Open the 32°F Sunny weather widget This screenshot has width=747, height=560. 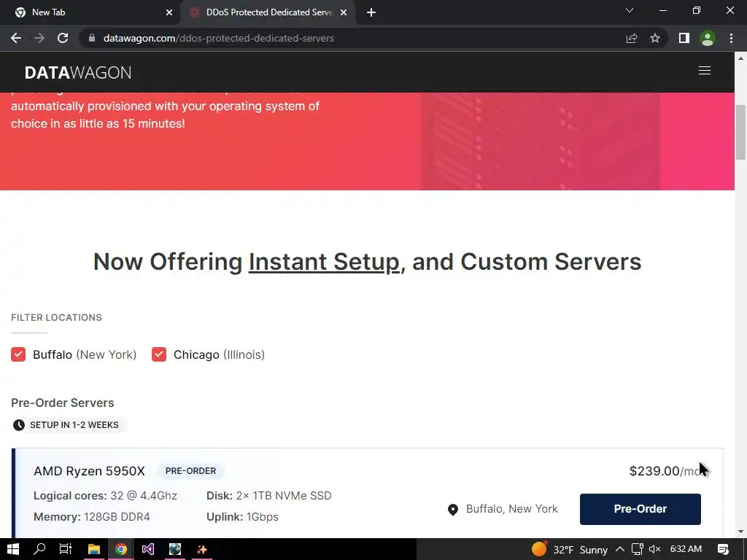(x=570, y=550)
